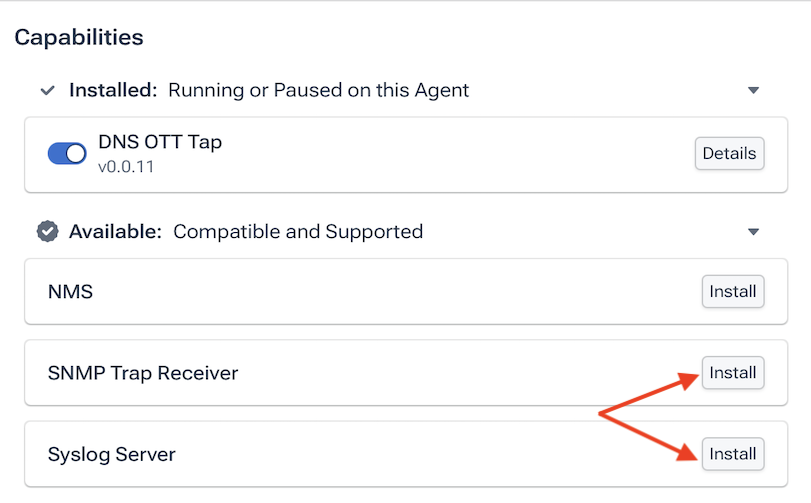This screenshot has width=811, height=503.
Task: Click the Running or Paused on this Agent text
Action: point(319,90)
